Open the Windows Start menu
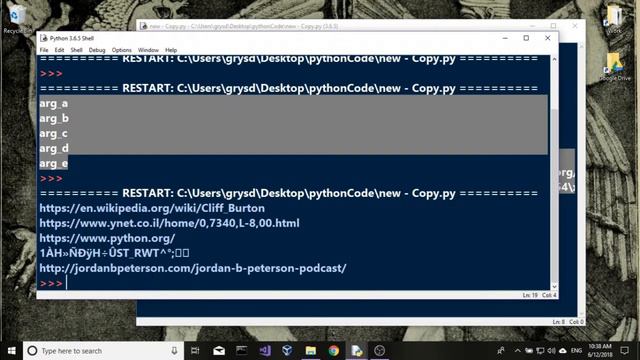 11,351
